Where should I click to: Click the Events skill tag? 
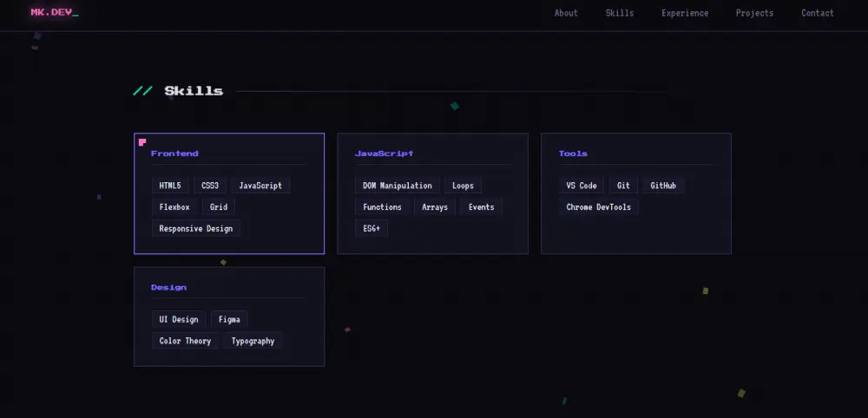(481, 206)
